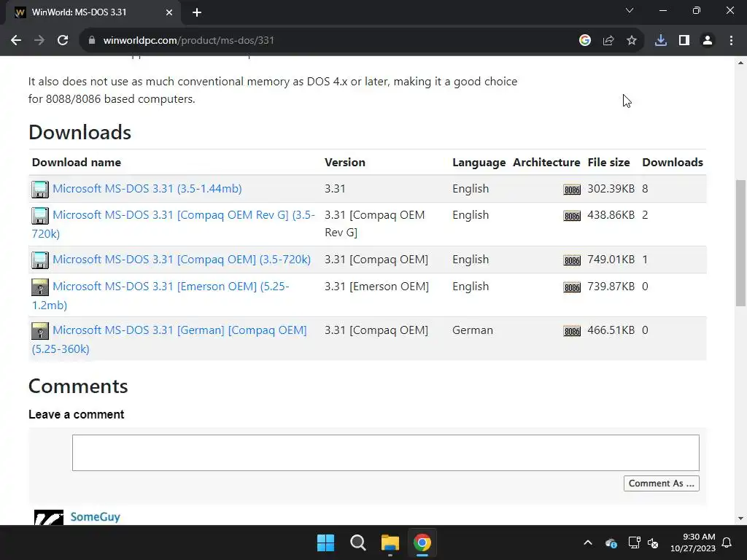Click 5.25 disk icon for German Compaq OEM
The height and width of the screenshot is (560, 747).
[40, 331]
